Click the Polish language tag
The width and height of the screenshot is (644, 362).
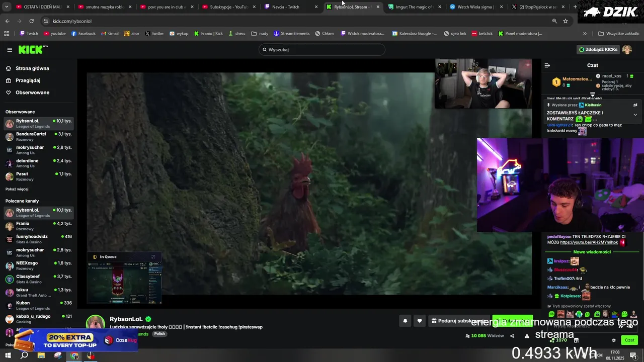click(159, 334)
